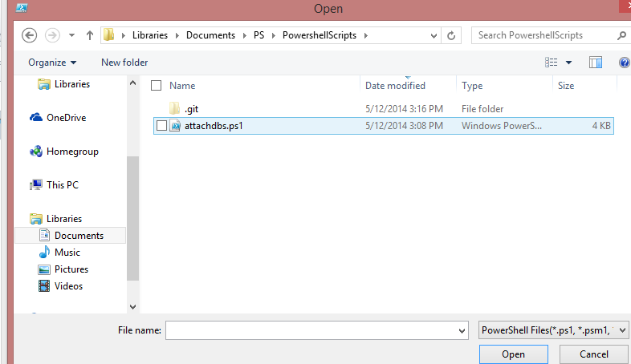631x364 pixels.
Task: Sort files by Date modified column
Action: 395,86
